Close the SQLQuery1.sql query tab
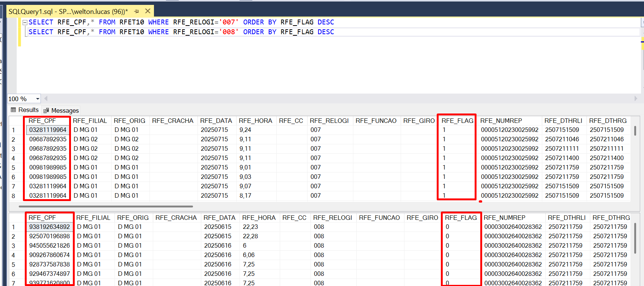The width and height of the screenshot is (644, 286). (148, 11)
